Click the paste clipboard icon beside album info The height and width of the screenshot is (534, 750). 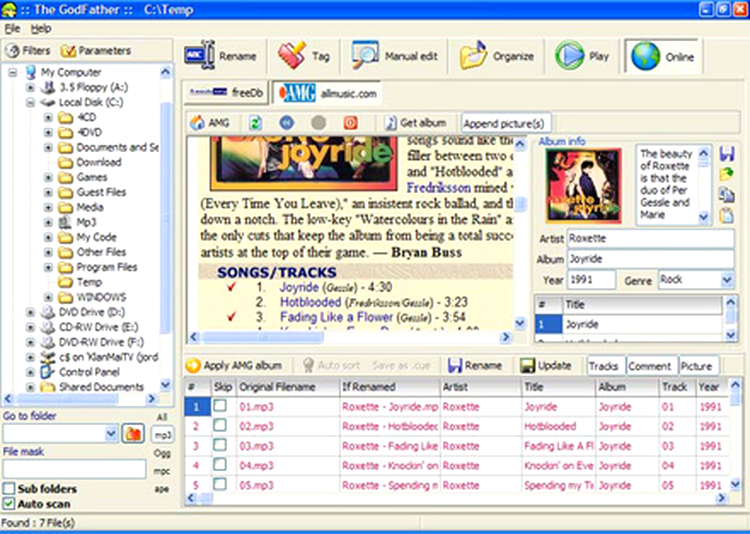click(727, 215)
